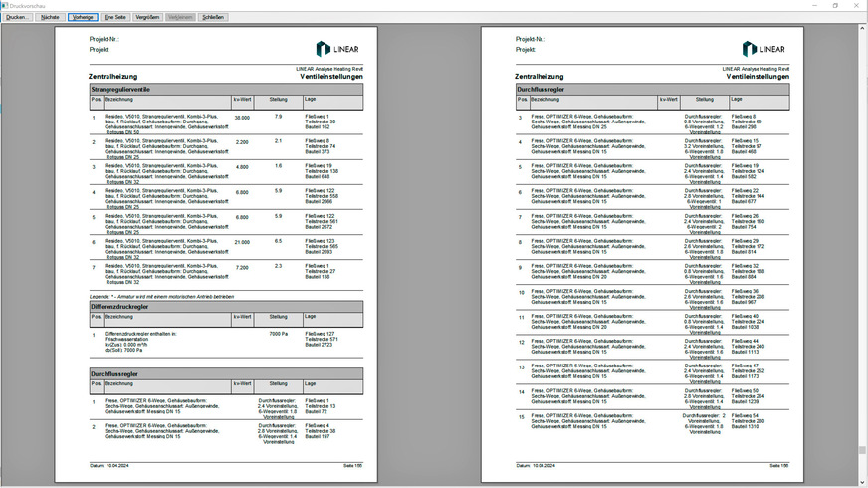The width and height of the screenshot is (868, 488).
Task: Click the line dp(Soll): 7000 Pa
Action: point(123,351)
